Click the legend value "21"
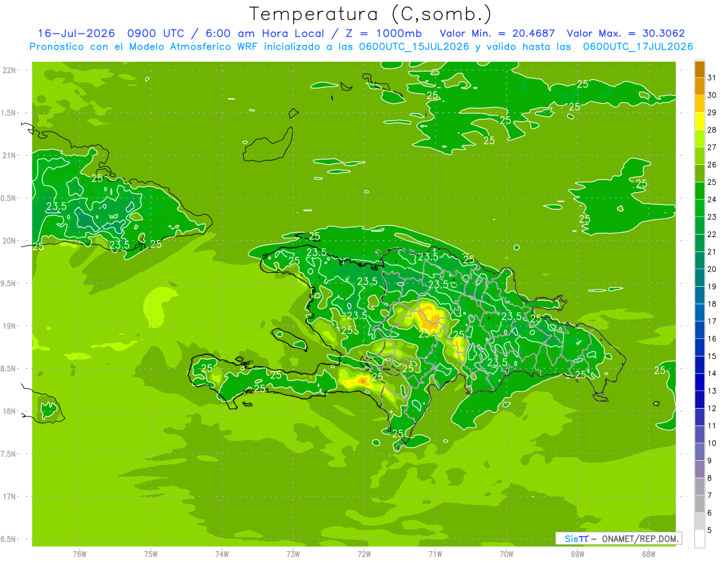728x562 pixels. tap(712, 252)
